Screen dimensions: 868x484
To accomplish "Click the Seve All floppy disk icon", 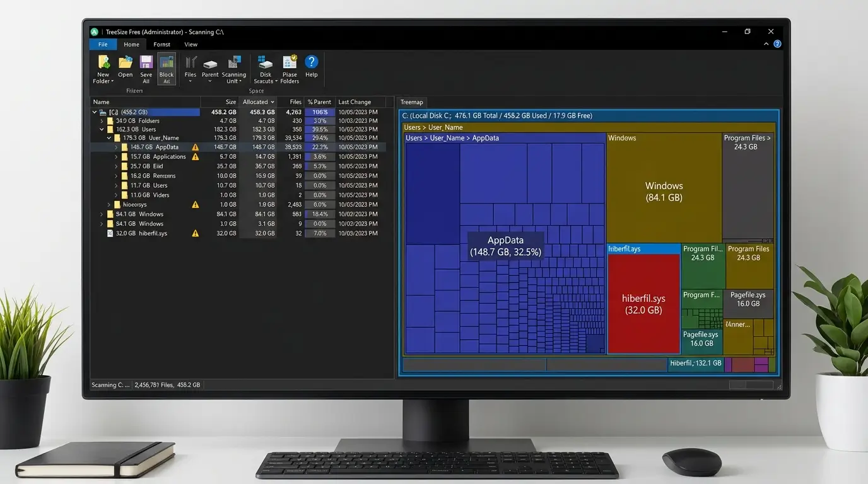I will [x=146, y=62].
